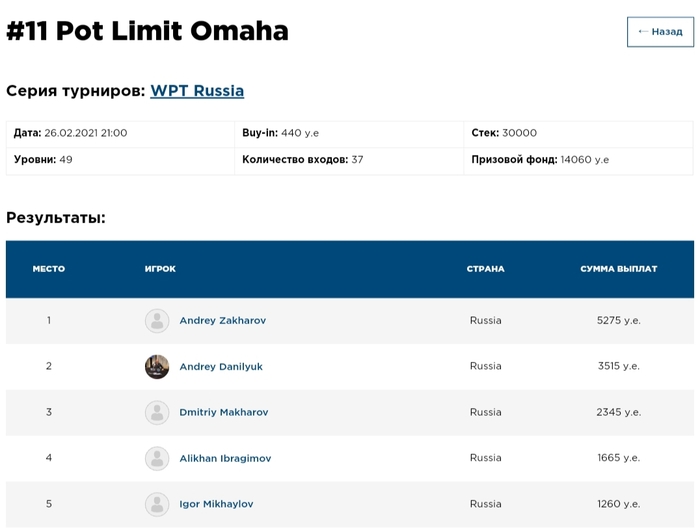Click the МЕСТО column header
This screenshot has height=531, width=700.
pos(49,269)
